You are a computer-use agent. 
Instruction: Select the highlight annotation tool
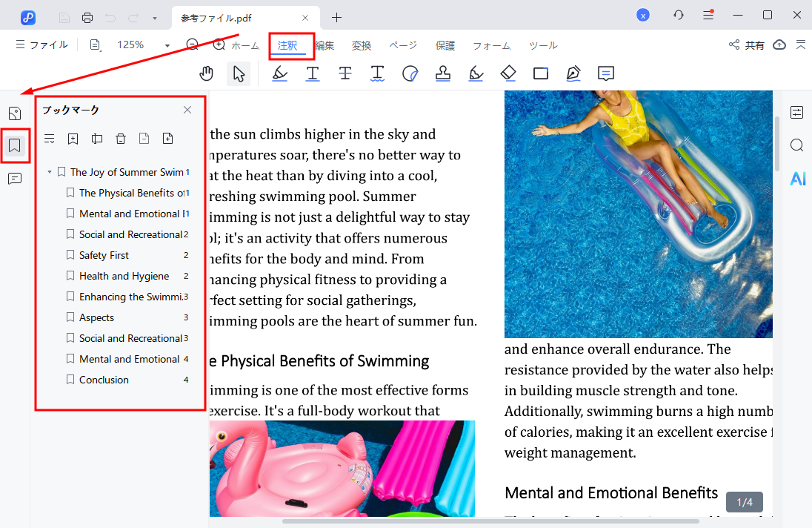(279, 73)
